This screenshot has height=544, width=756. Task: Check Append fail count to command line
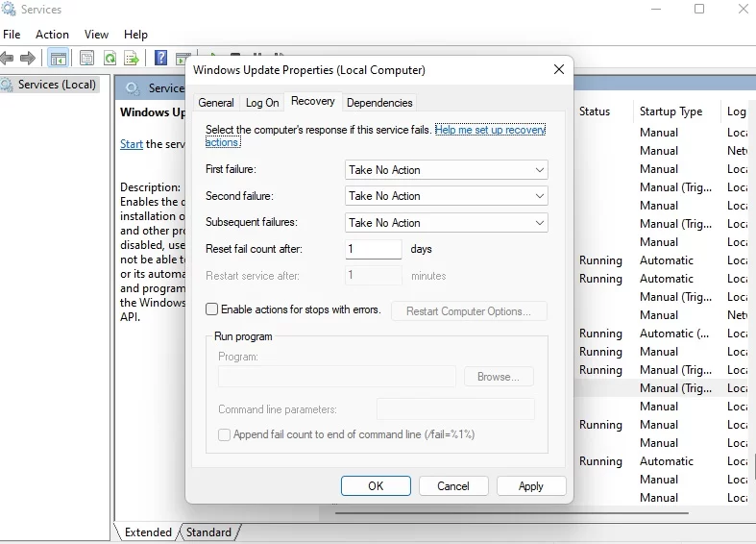coord(224,435)
